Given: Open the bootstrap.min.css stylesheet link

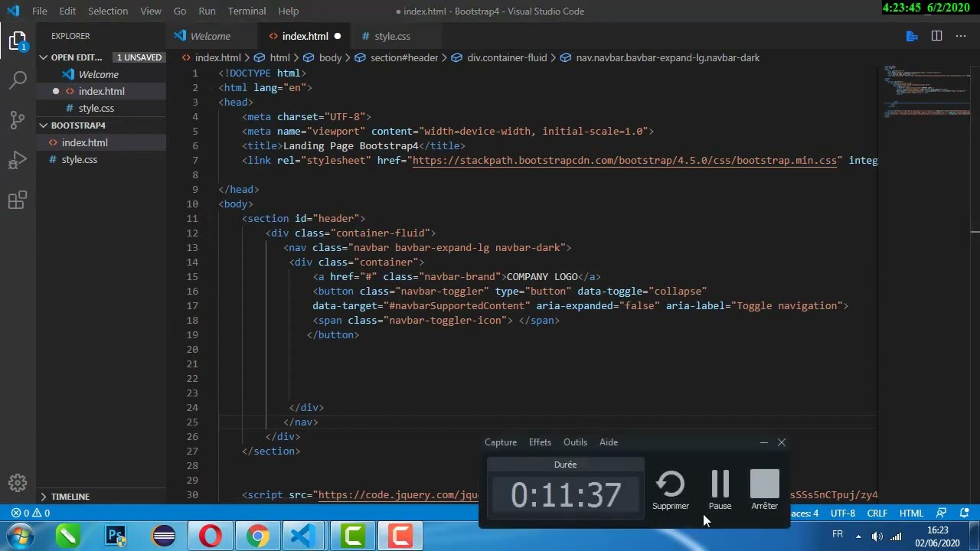Looking at the screenshot, I should (x=625, y=161).
